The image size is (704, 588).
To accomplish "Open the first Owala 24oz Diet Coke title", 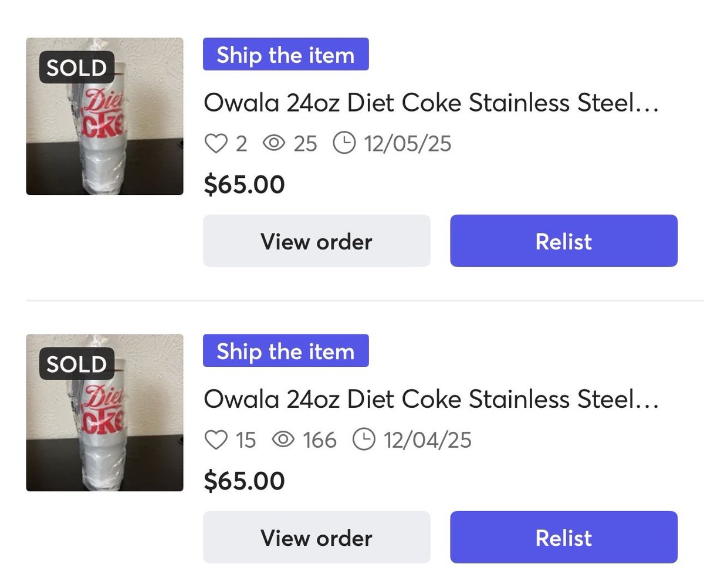I will [431, 103].
